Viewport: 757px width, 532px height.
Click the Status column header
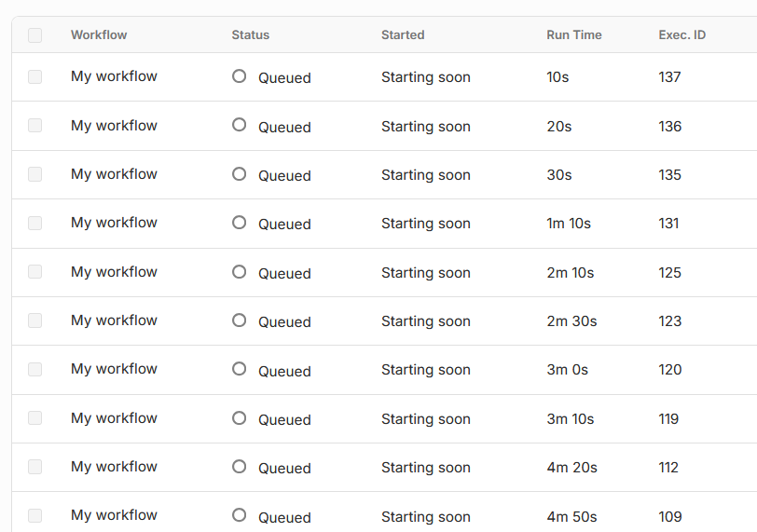pos(251,35)
